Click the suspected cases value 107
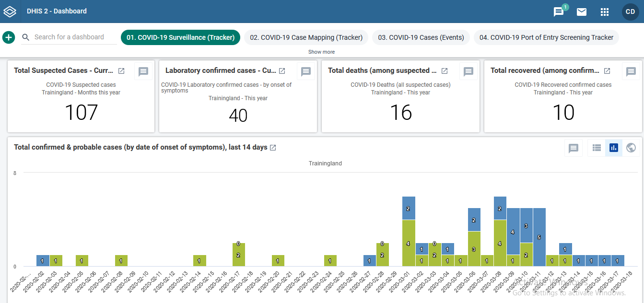Image resolution: width=644 pixels, height=303 pixels. click(81, 113)
